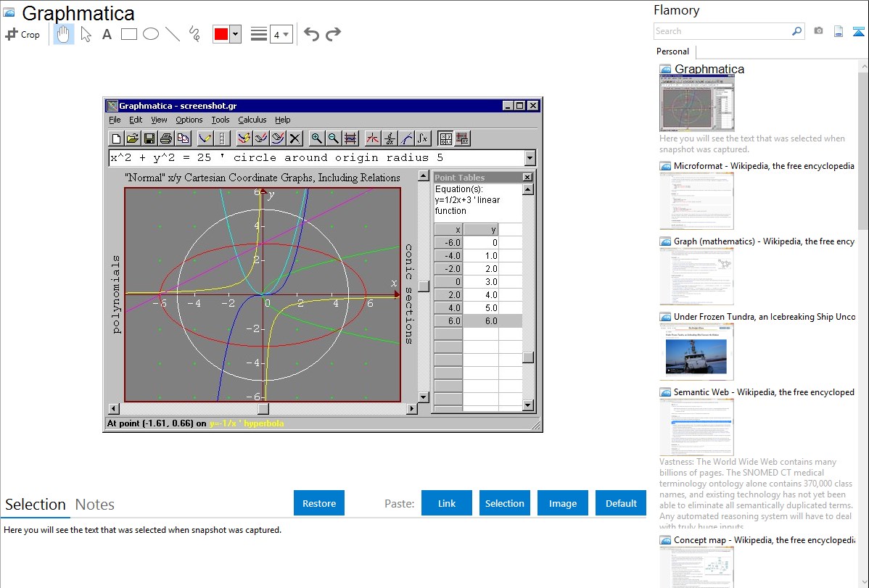Pick the rectangle drawing tool
869x588 pixels.
[x=128, y=34]
